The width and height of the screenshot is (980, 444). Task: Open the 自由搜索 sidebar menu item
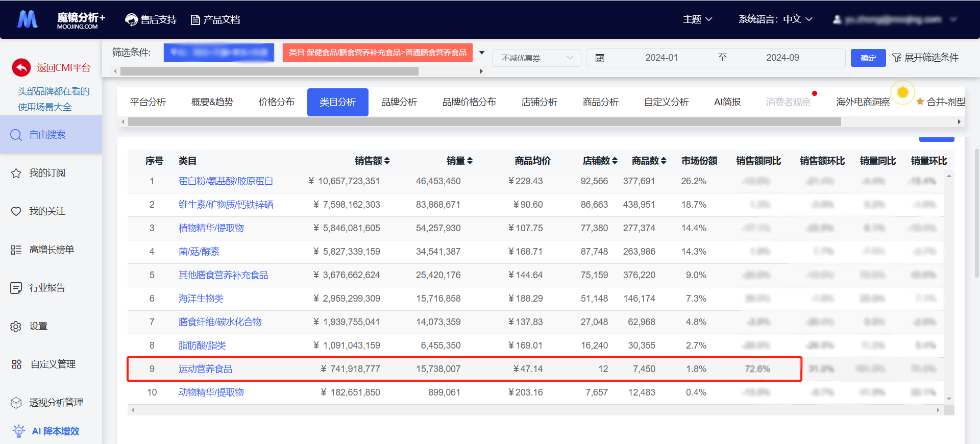tap(51, 135)
